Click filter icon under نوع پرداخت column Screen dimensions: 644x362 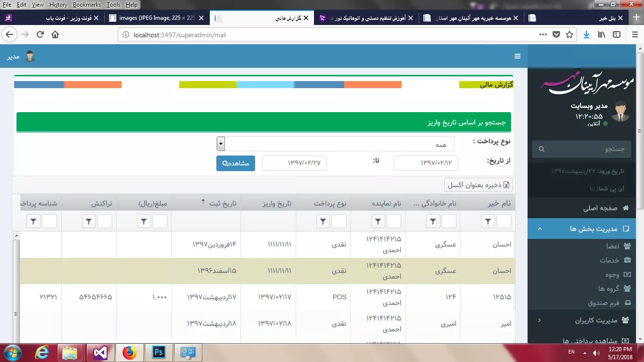pyautogui.click(x=323, y=221)
